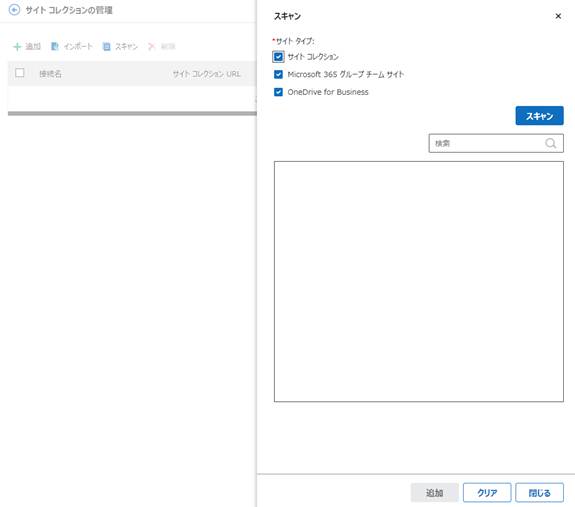This screenshot has width=575, height=507.
Task: Uncheck the サイト コレクション checkbox
Action: point(278,57)
